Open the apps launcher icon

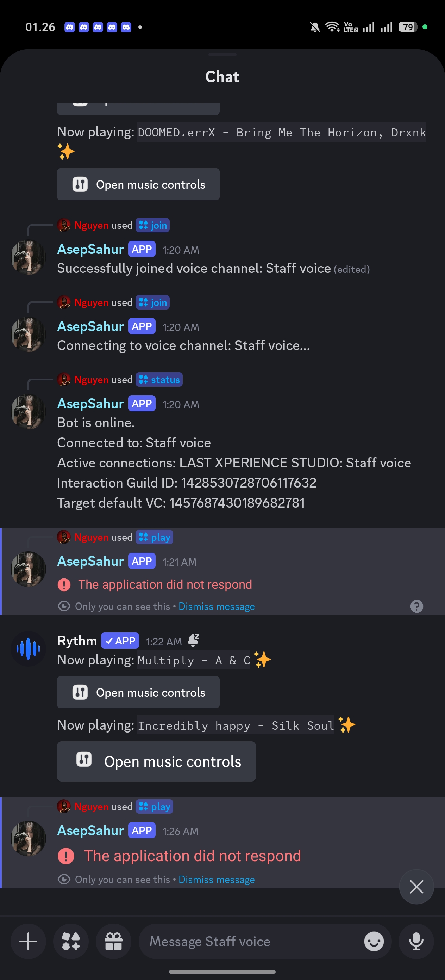[71, 942]
